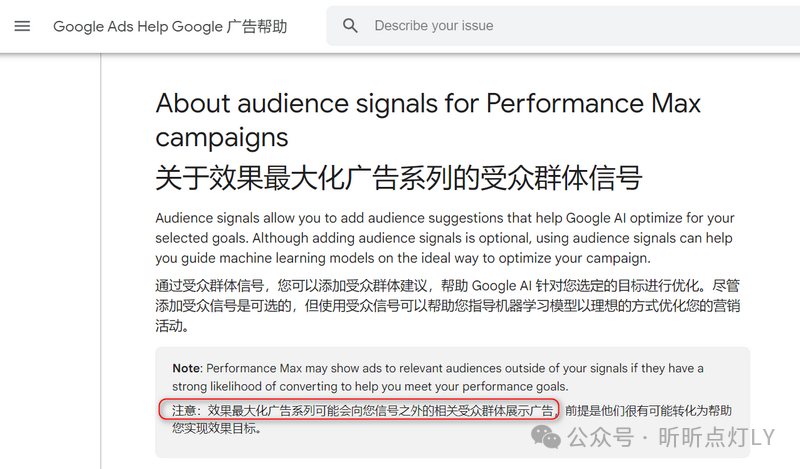Click the Chinese paragraph starting 通过受众群体信号
Image resolution: width=800 pixels, height=469 pixels.
447,306
